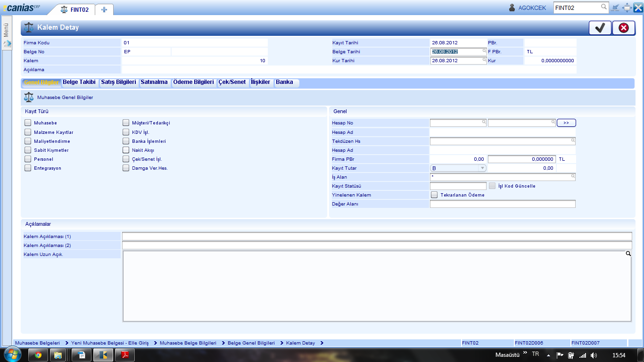Click the taskbar clock 15:54
Viewport: 644px width, 362px height.
[x=619, y=355]
